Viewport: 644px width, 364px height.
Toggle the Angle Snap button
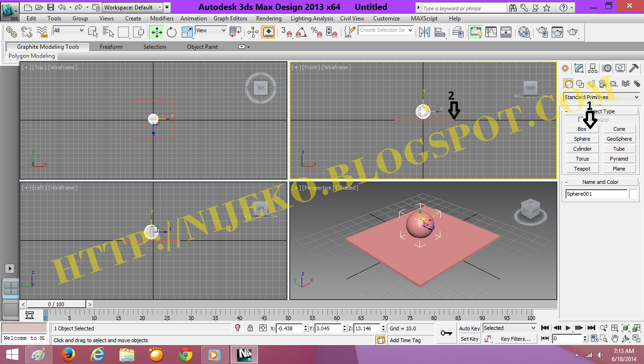click(x=302, y=32)
